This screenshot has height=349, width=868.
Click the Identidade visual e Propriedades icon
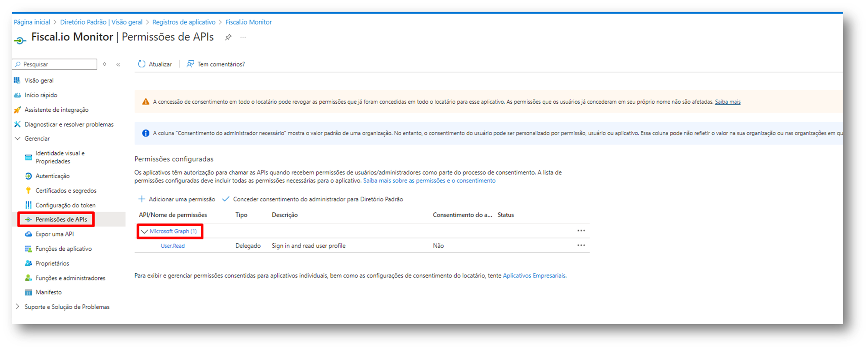[x=28, y=157]
